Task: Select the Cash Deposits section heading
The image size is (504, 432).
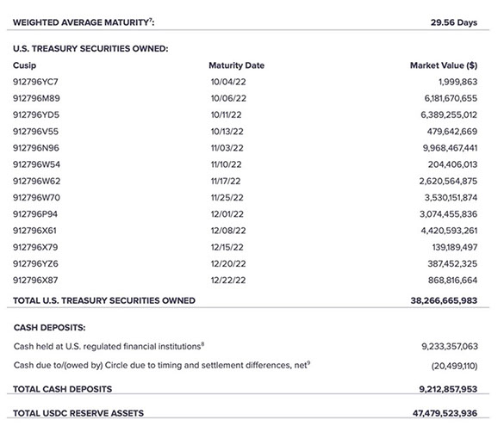Action: click(x=50, y=328)
